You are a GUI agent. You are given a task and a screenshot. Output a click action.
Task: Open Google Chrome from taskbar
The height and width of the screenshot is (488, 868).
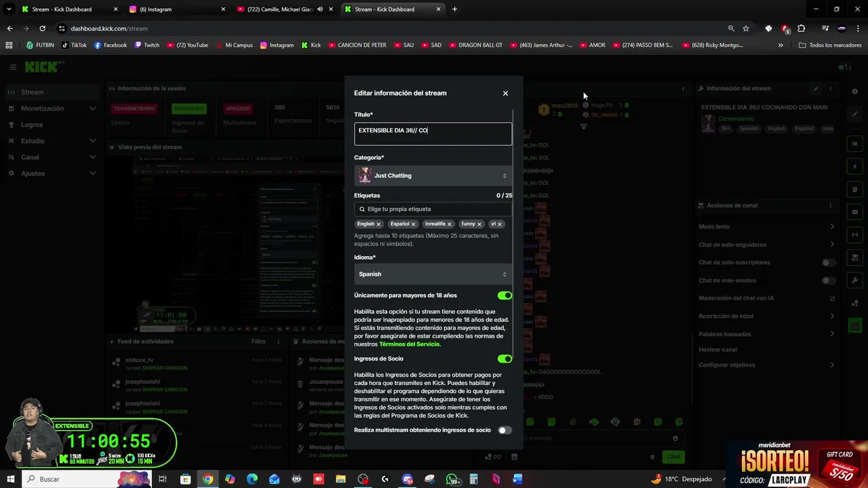coord(208,479)
